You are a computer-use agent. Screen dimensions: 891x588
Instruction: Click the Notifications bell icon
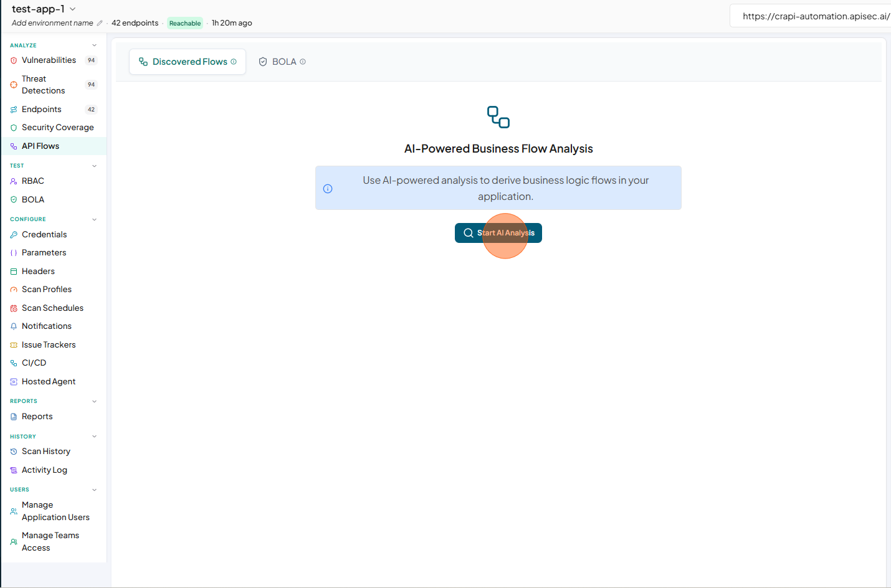(x=14, y=326)
